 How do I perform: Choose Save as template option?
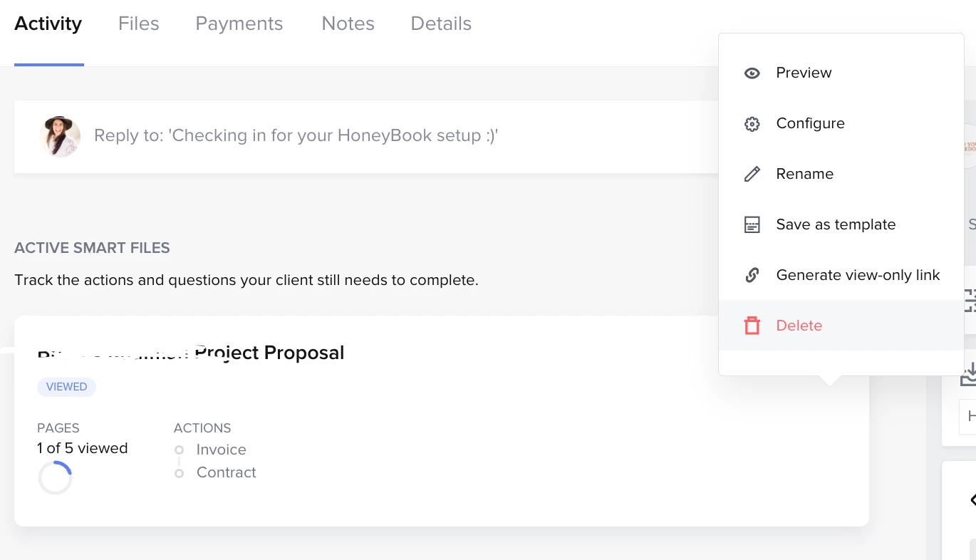[x=836, y=224]
